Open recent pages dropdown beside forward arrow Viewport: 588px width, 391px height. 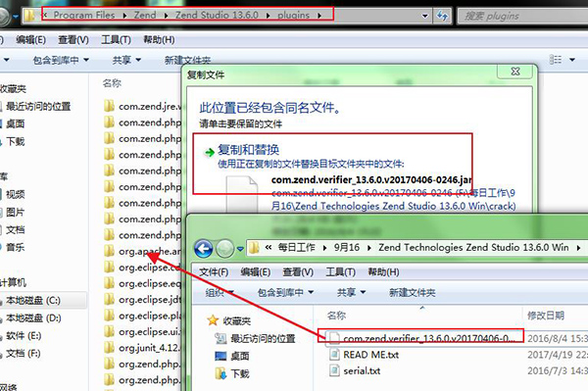[x=240, y=249]
